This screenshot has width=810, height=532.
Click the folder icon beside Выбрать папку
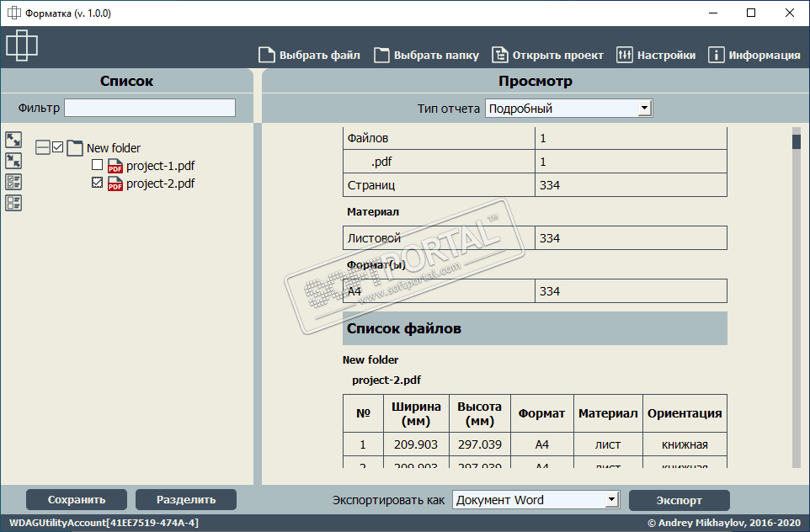tap(381, 55)
